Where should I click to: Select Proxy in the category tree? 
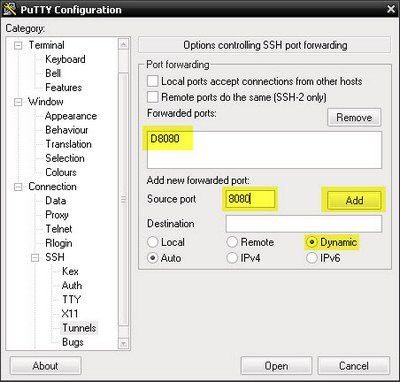pos(57,215)
